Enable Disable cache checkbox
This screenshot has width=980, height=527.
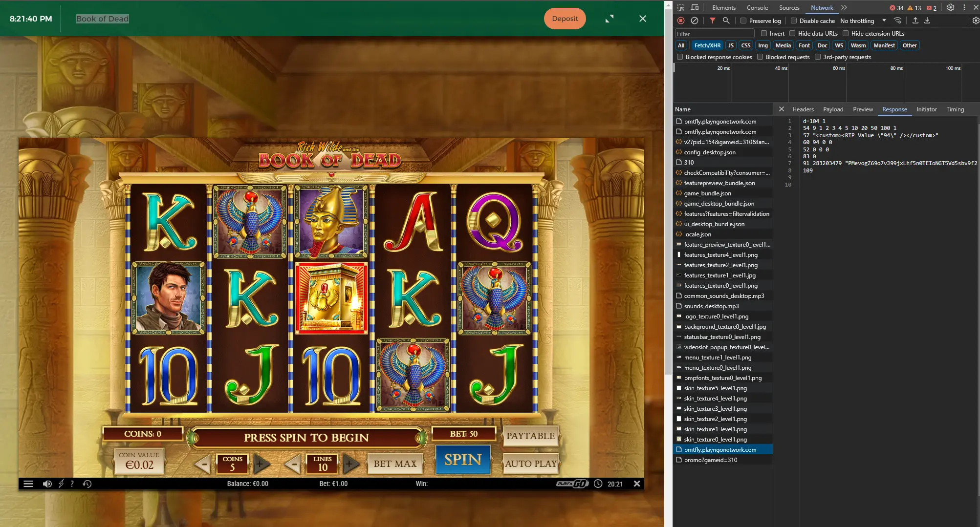[x=794, y=21]
